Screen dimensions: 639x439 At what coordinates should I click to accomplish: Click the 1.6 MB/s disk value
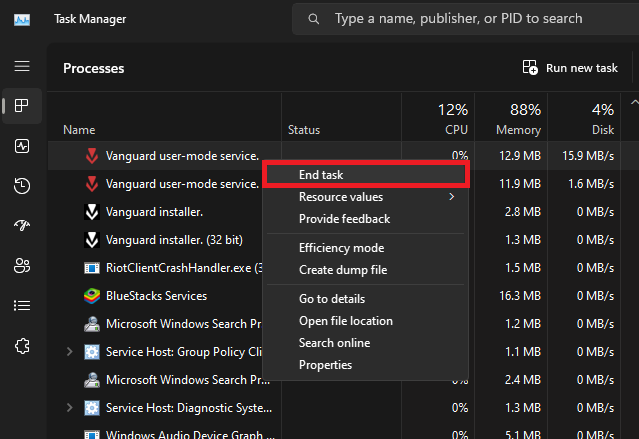tap(591, 184)
